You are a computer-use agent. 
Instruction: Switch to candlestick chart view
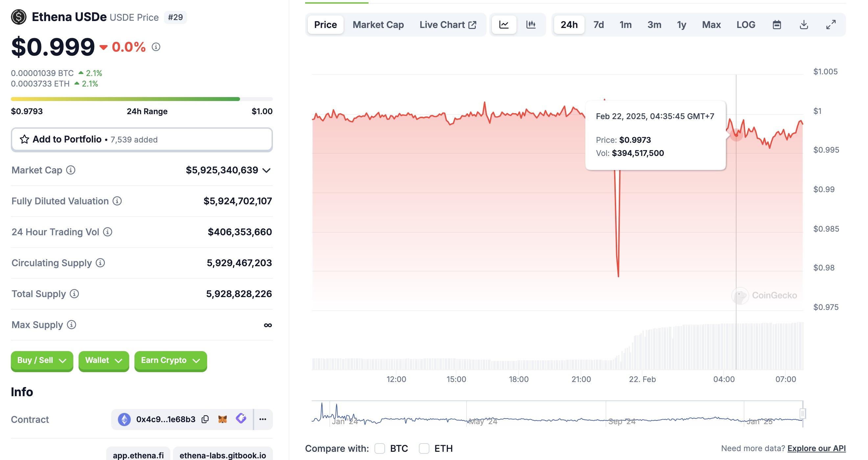click(x=531, y=25)
